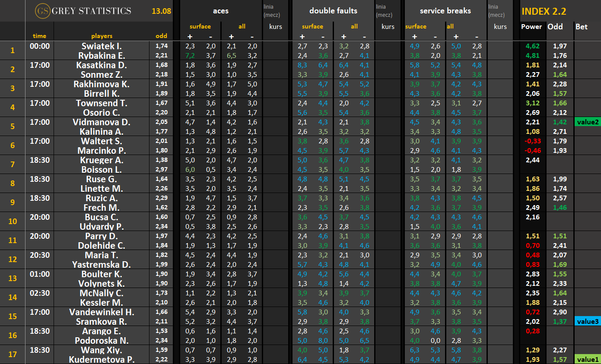Select the 13.08 date cell
The image size is (601, 364).
click(x=162, y=11)
